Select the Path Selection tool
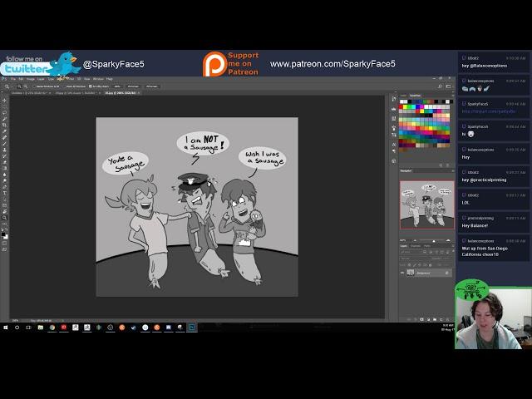This screenshot has height=399, width=532. pos(4,199)
